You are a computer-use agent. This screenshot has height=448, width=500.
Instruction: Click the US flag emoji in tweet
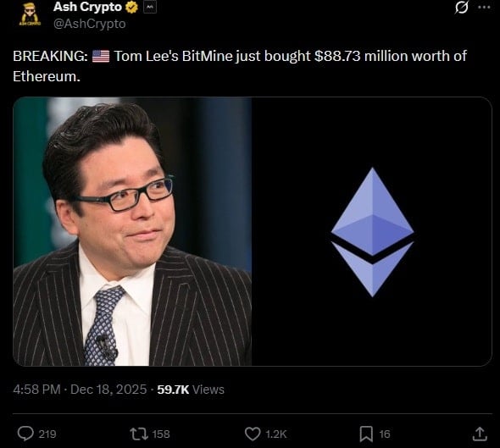(x=101, y=56)
